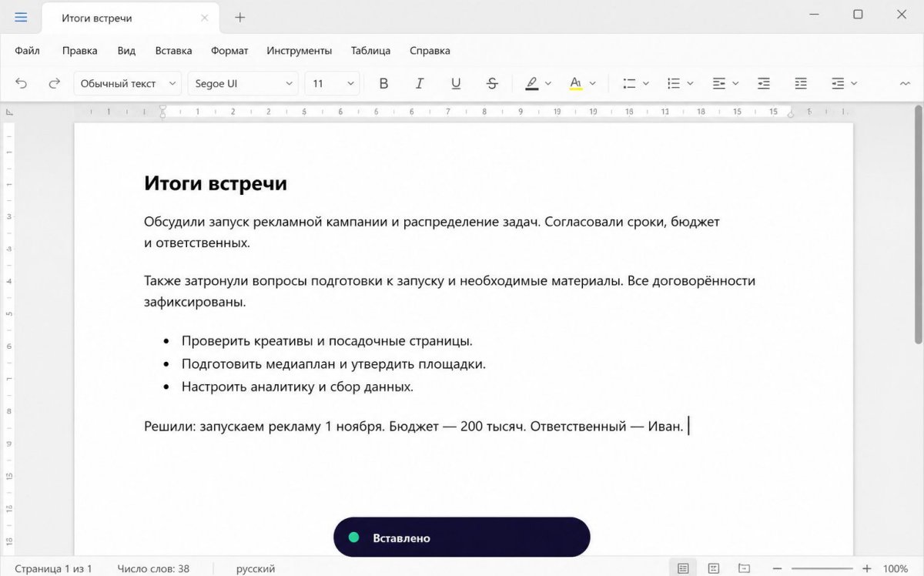The height and width of the screenshot is (576, 924).
Task: Expand bulleted list style options
Action: pos(646,83)
